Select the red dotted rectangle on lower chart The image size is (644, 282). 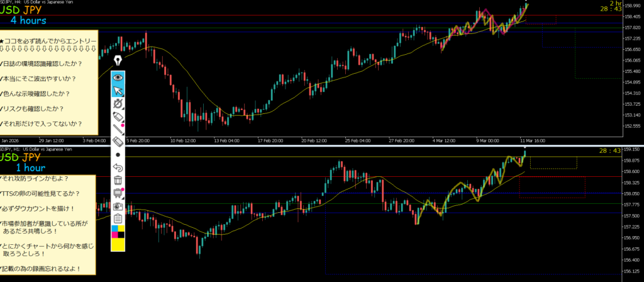552,188
